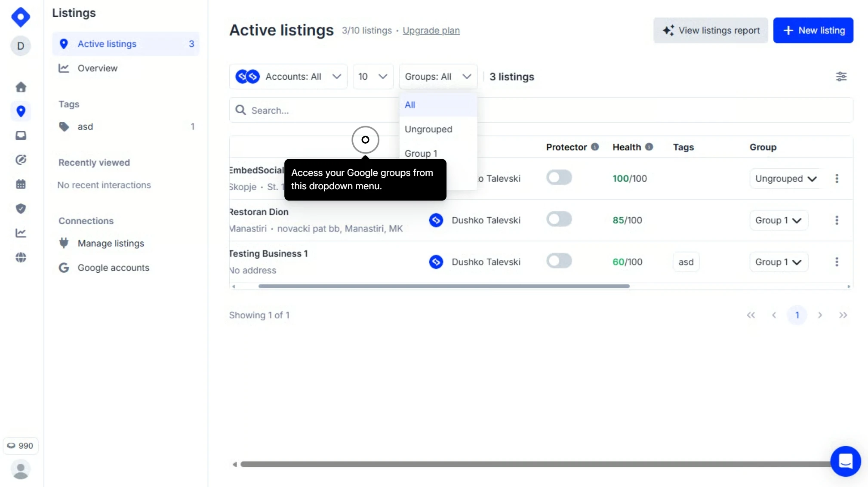Select page 1 in pagination
The height and width of the screenshot is (487, 868).
click(x=797, y=315)
